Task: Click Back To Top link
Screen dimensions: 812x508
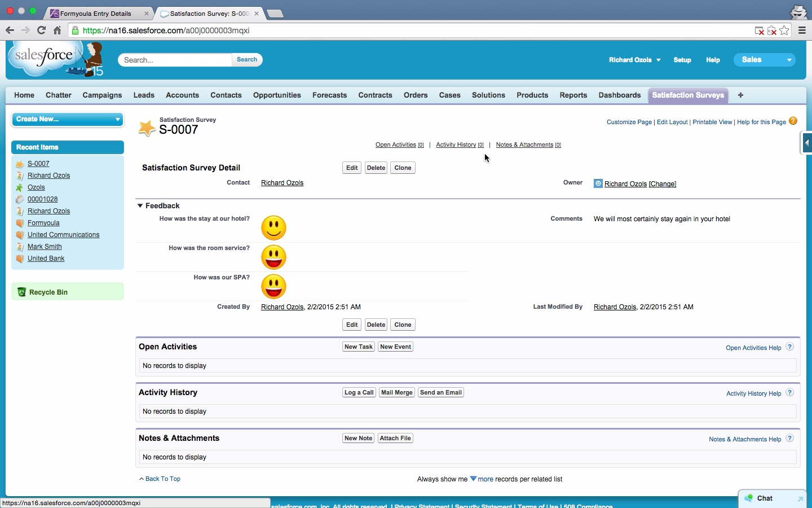Action: pos(160,479)
